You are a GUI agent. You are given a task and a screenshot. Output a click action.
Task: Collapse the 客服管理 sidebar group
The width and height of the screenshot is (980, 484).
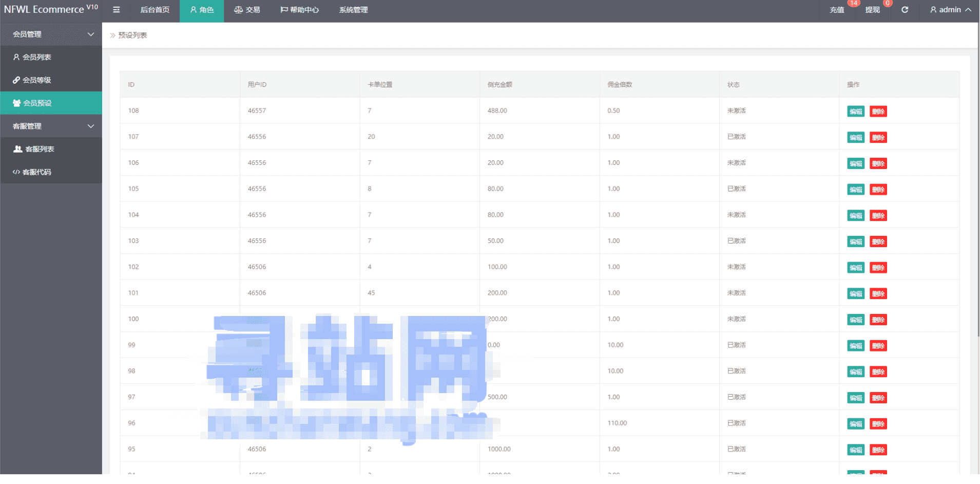[x=51, y=126]
